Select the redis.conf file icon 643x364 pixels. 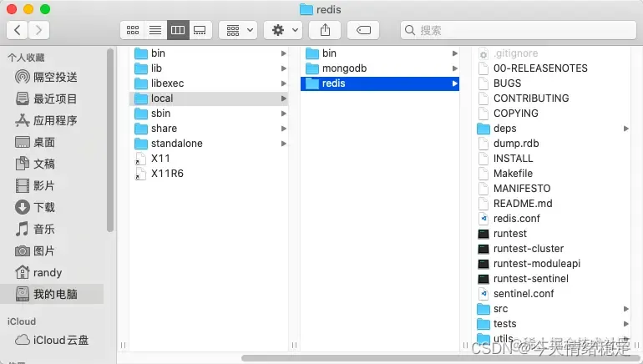[x=484, y=219]
